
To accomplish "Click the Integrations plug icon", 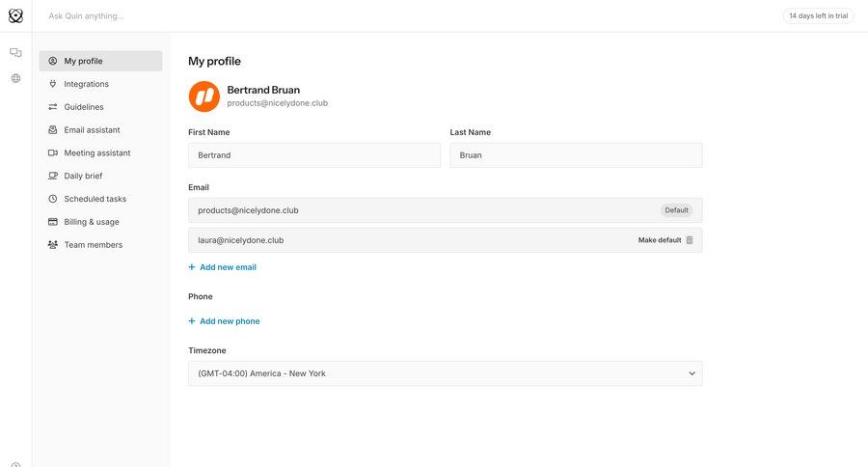I will (x=53, y=84).
